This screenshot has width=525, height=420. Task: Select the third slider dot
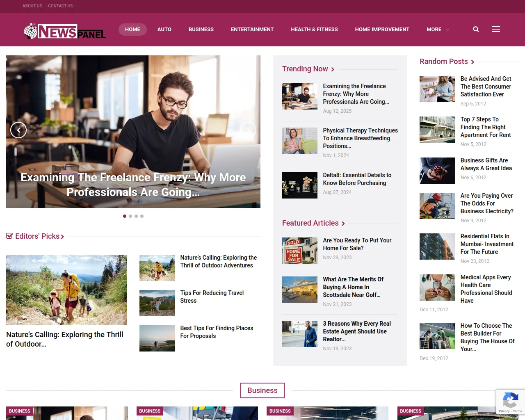[136, 216]
